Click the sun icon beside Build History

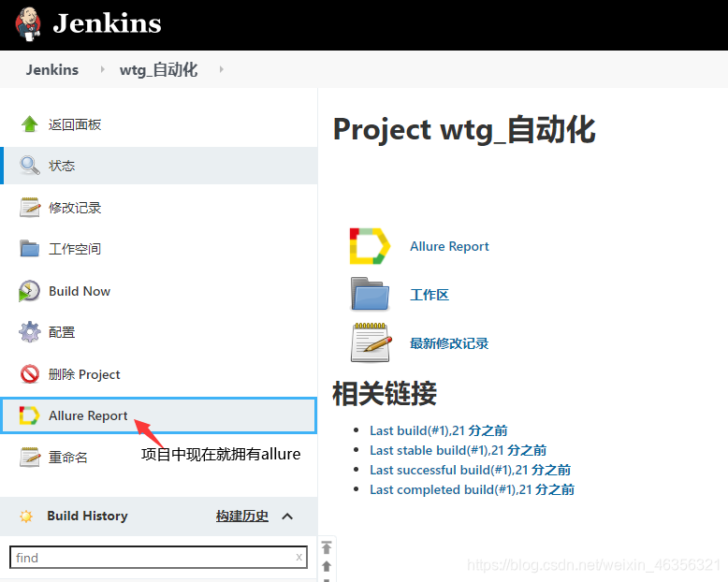point(26,517)
